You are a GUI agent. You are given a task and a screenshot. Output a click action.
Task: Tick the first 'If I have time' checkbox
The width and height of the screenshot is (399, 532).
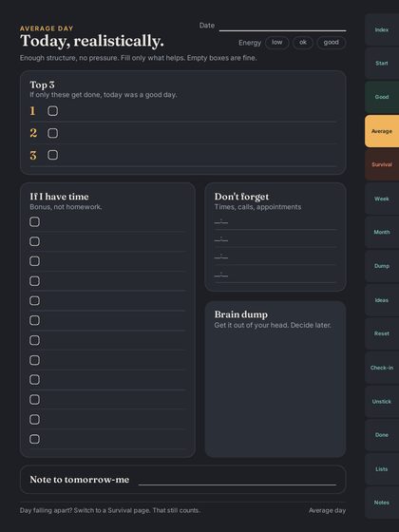pyautogui.click(x=34, y=222)
